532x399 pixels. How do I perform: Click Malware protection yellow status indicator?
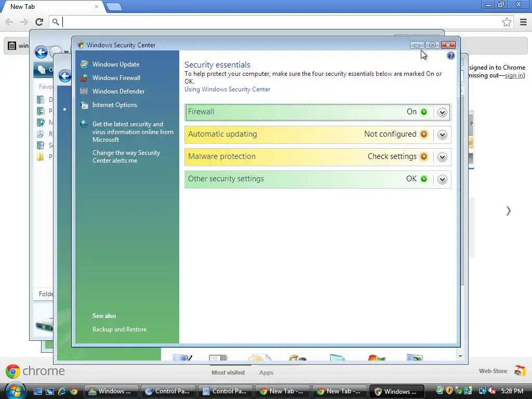[424, 156]
